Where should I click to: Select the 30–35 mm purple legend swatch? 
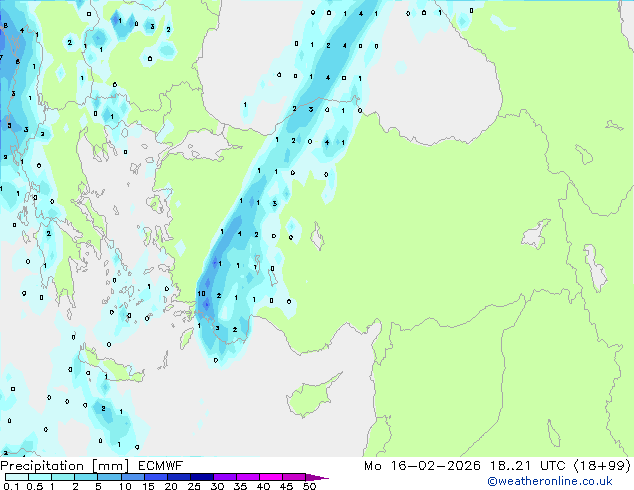coord(225,477)
